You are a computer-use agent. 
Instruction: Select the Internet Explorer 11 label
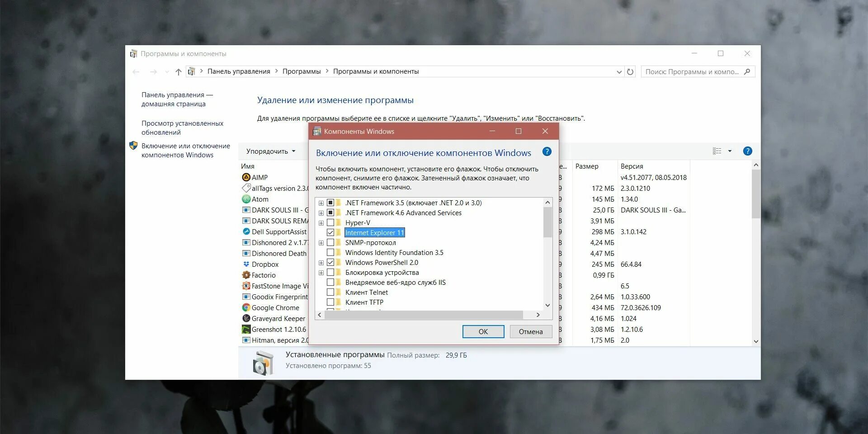point(374,232)
